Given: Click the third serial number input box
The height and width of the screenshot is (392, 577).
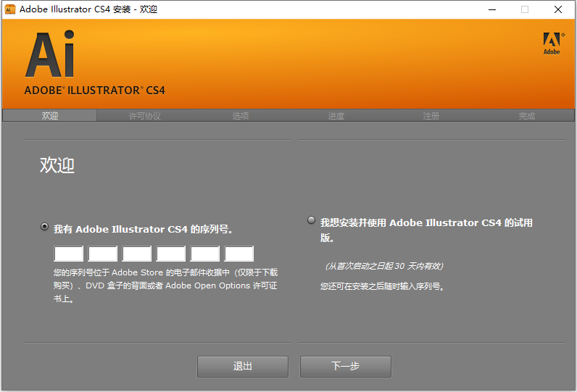Looking at the screenshot, I should (137, 254).
